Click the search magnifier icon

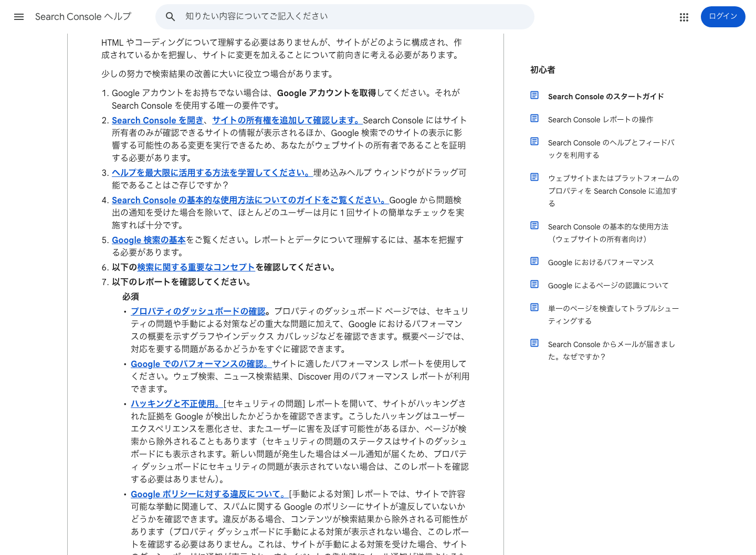pyautogui.click(x=170, y=17)
